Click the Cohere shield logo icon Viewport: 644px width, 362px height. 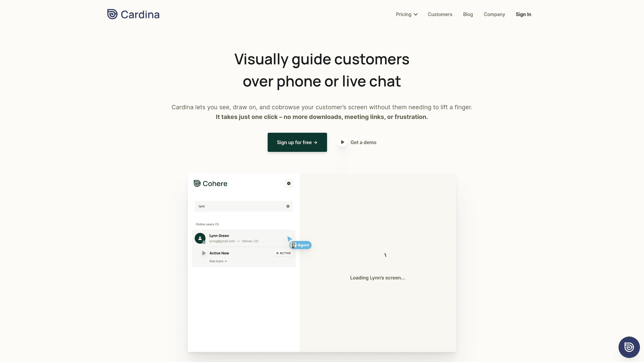tap(197, 183)
